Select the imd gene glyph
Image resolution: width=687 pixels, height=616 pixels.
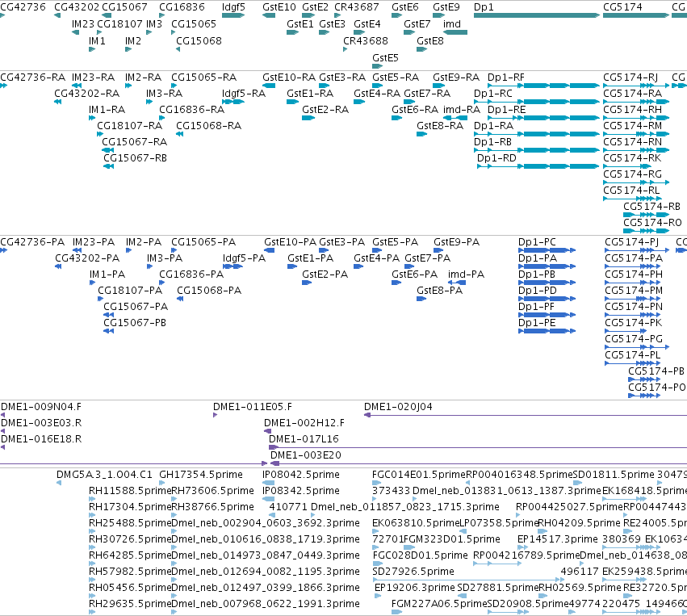[455, 32]
